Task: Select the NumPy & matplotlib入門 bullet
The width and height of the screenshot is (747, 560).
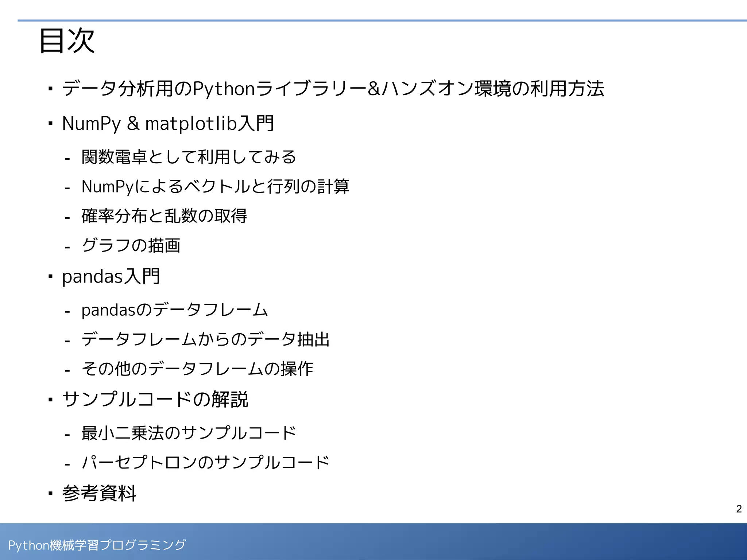Action: pos(168,123)
